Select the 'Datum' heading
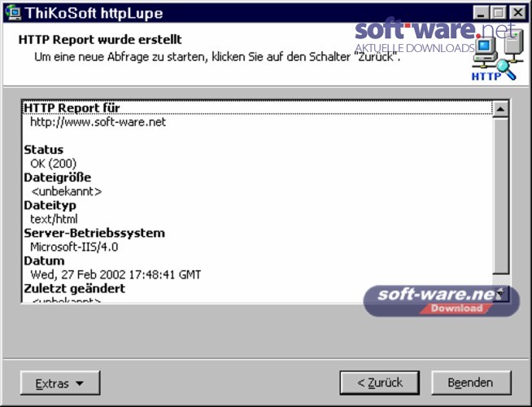532x407 pixels. (44, 261)
